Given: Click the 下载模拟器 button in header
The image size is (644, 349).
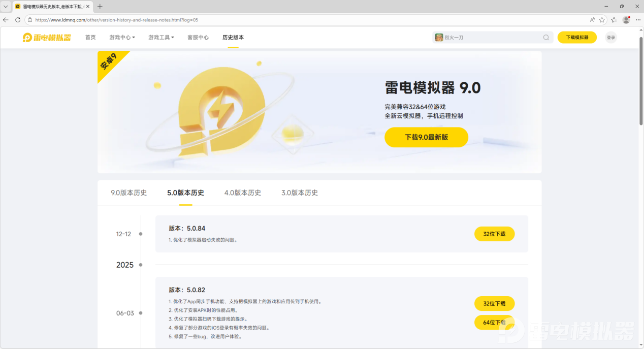Looking at the screenshot, I should (x=577, y=38).
